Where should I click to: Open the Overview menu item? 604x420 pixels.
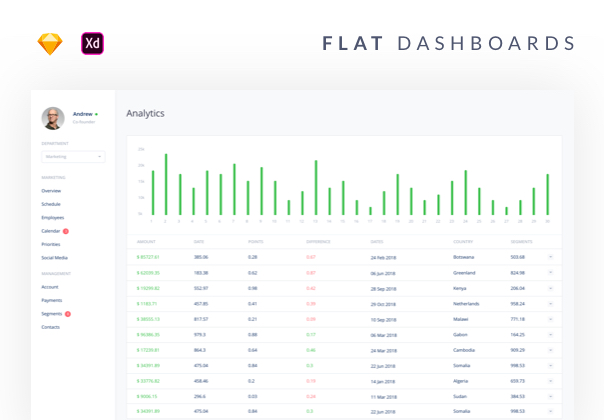point(51,190)
